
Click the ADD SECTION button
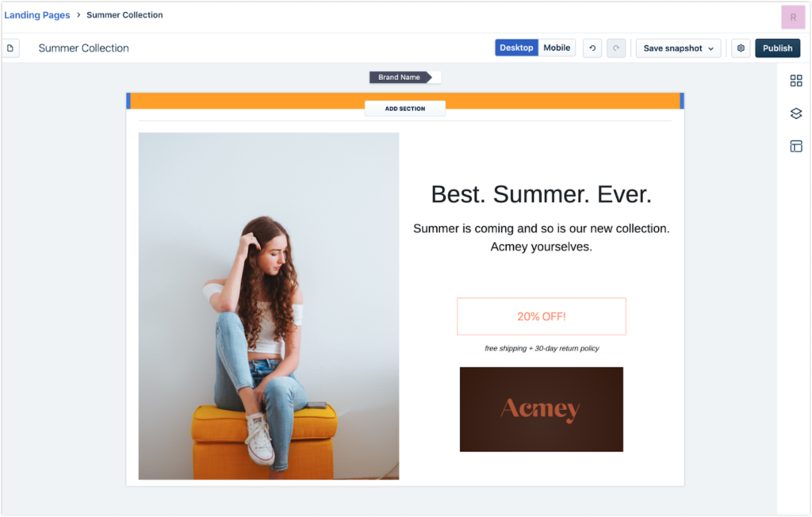coord(404,109)
